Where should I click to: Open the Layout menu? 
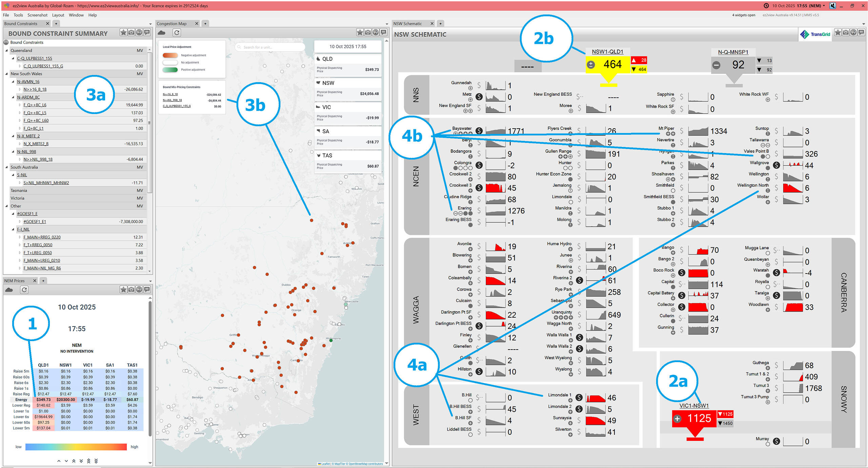[x=58, y=15]
